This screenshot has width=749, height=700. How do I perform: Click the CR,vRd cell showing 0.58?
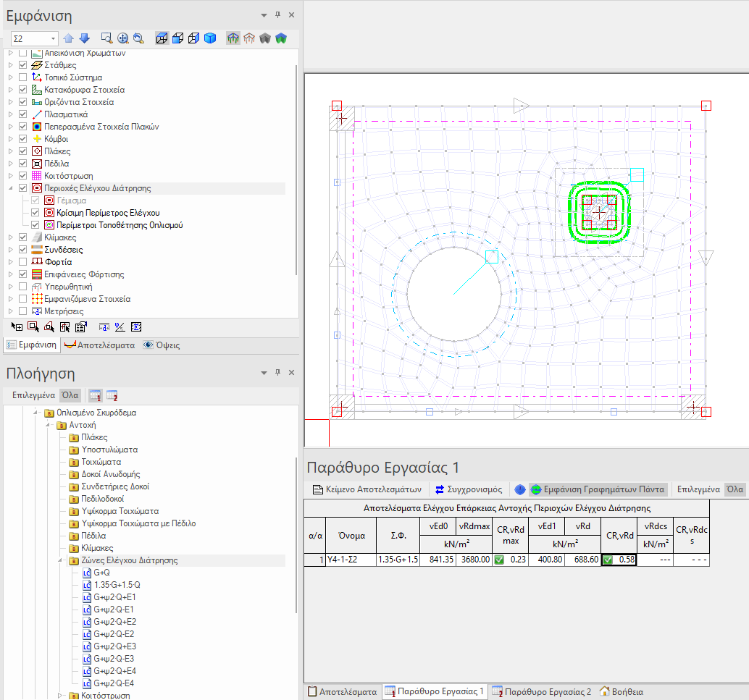click(619, 560)
